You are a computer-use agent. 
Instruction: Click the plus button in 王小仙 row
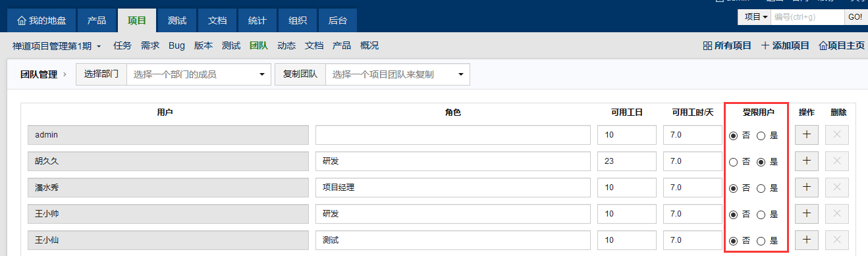pos(807,240)
